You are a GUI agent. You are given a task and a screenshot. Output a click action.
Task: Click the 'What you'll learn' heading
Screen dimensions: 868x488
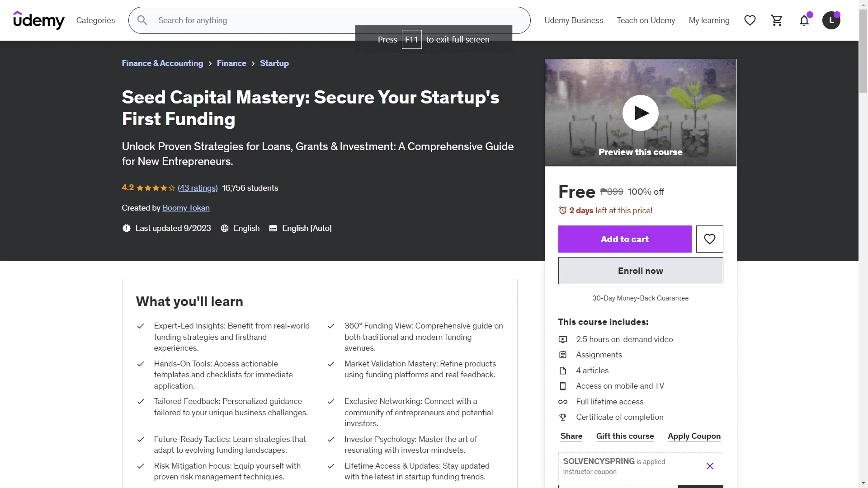(189, 301)
